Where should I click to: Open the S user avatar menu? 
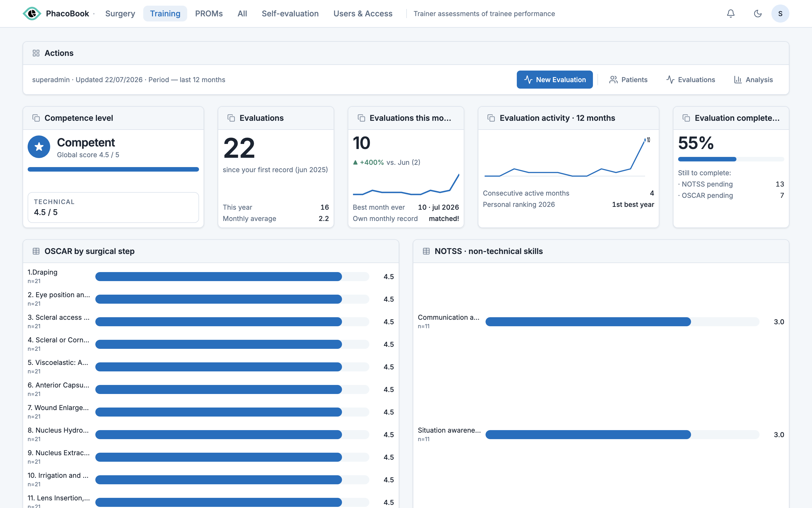click(780, 14)
